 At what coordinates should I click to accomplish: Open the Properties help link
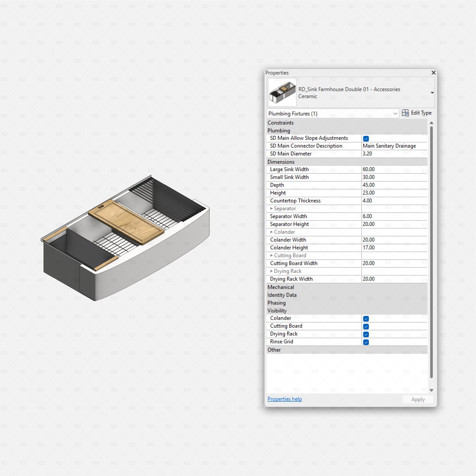click(x=285, y=399)
